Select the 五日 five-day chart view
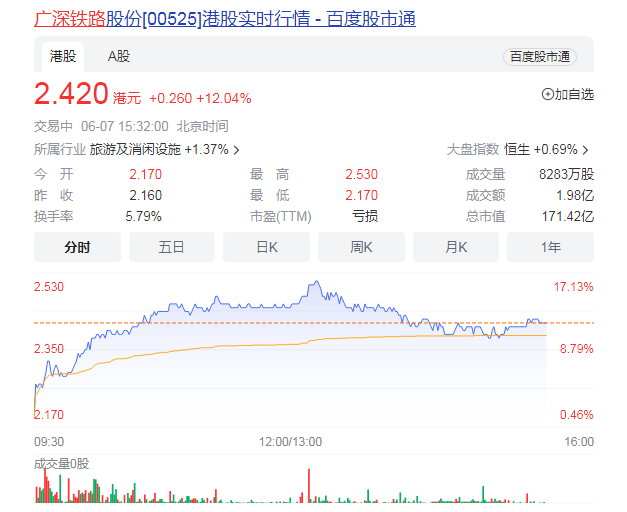The image size is (627, 512). coord(172,247)
